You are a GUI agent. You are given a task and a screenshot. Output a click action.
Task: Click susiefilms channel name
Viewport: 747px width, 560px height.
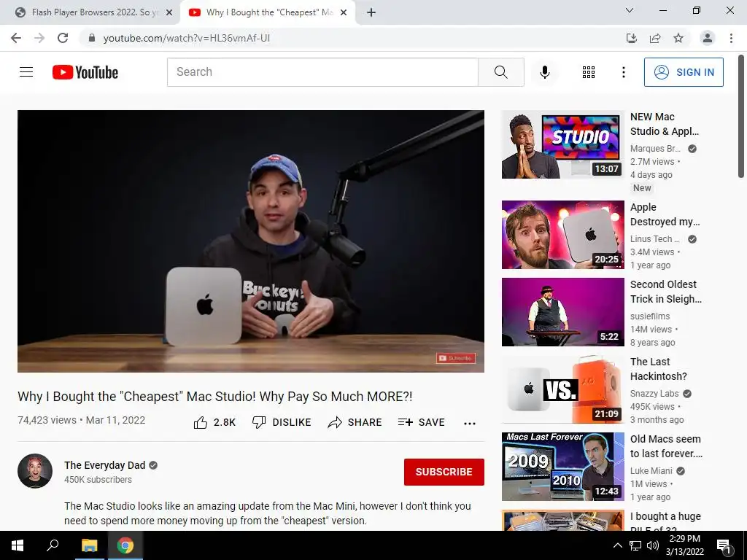[x=650, y=316]
